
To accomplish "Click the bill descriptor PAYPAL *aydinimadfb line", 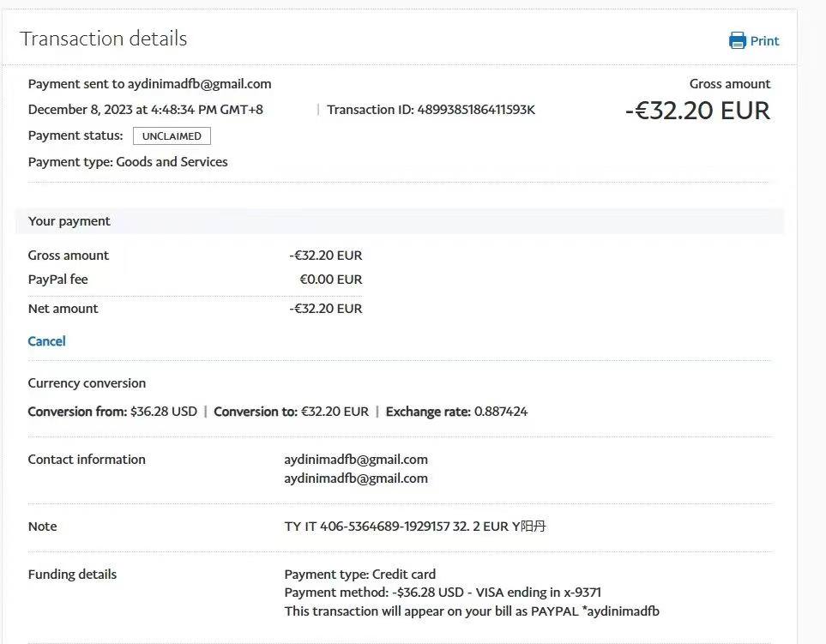I will pyautogui.click(x=471, y=611).
